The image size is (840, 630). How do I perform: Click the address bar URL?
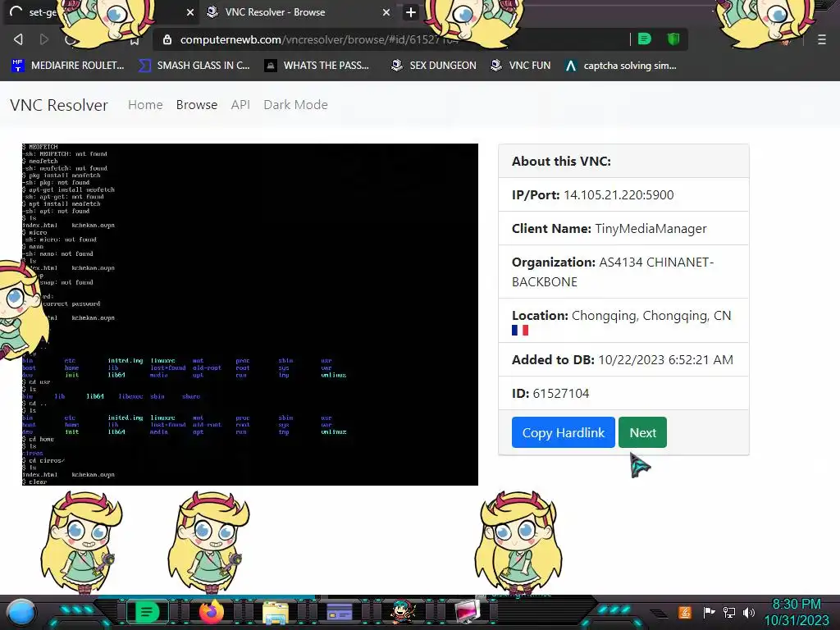click(319, 39)
